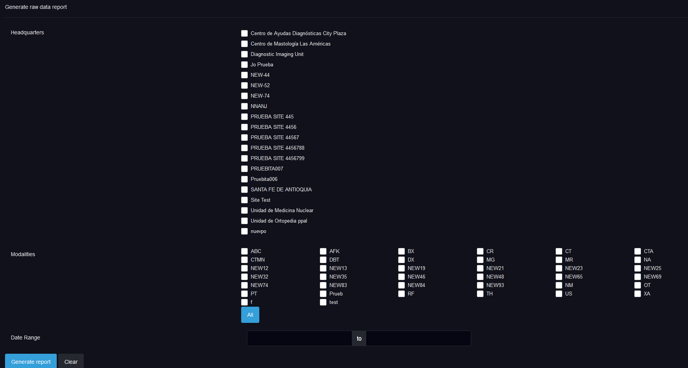Check the Diagnostic Imaging Unit headquarters box
Screen dimensions: 688x368
[x=244, y=54]
